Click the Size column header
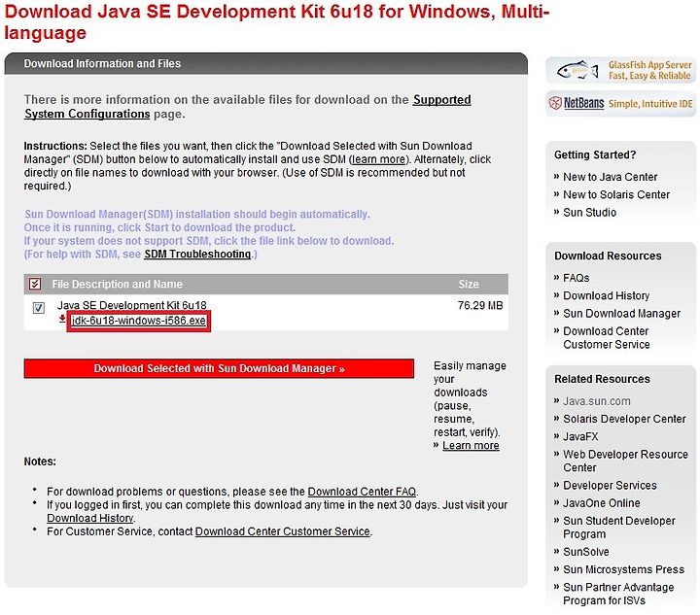 point(469,284)
